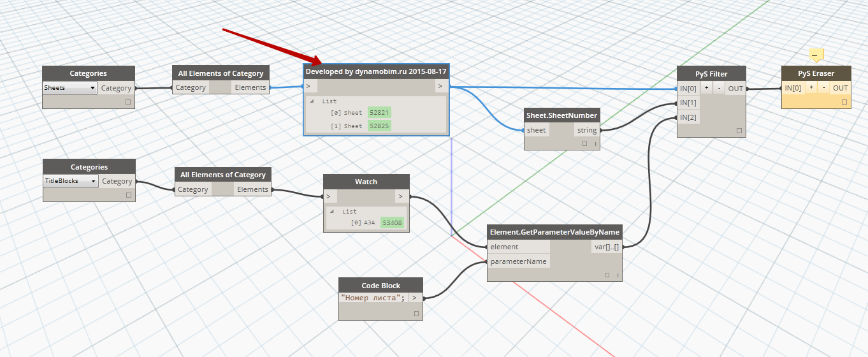The width and height of the screenshot is (868, 357).
Task: Collapse the List in the lower Watch node
Action: [331, 212]
